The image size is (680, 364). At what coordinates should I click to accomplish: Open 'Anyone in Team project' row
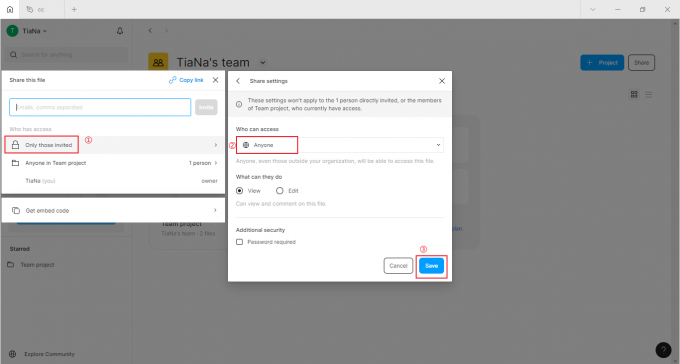[114, 163]
